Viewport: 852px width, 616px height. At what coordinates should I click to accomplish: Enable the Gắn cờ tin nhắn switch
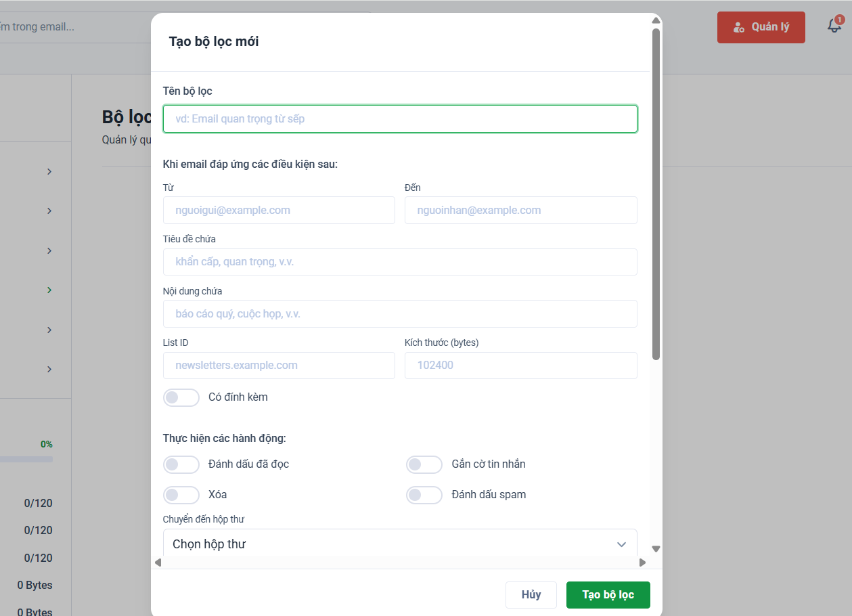(424, 464)
